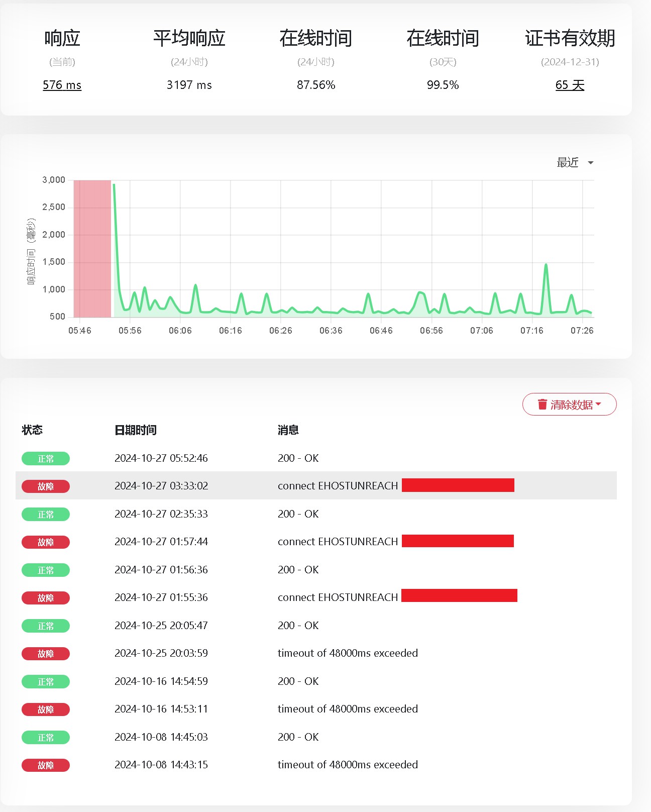Select the date 2024-10-27 01:56:36

tap(161, 570)
